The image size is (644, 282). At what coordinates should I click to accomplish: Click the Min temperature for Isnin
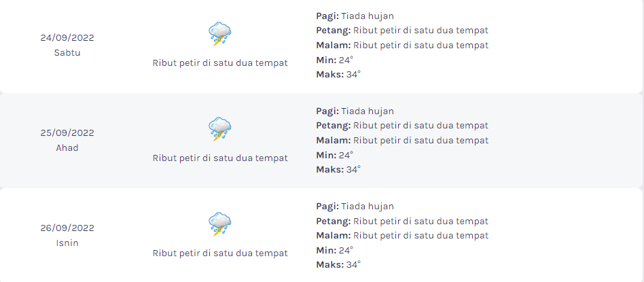[335, 250]
